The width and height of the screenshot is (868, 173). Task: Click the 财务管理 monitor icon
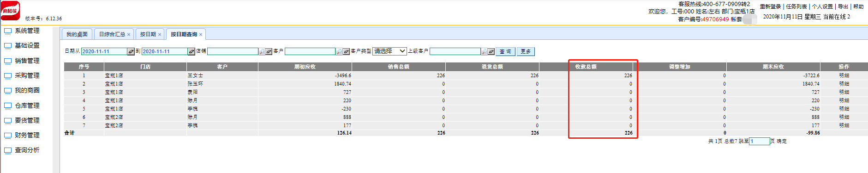pos(7,136)
